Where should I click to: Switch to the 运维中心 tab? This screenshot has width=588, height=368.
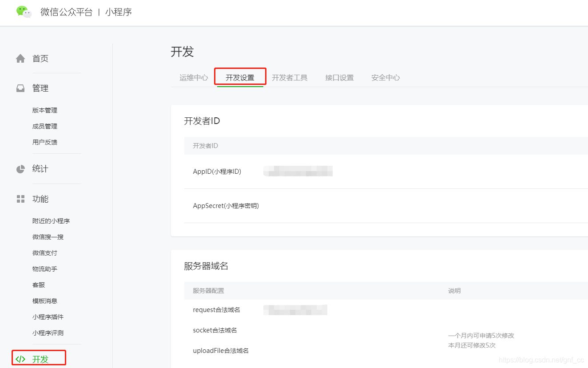pyautogui.click(x=193, y=77)
